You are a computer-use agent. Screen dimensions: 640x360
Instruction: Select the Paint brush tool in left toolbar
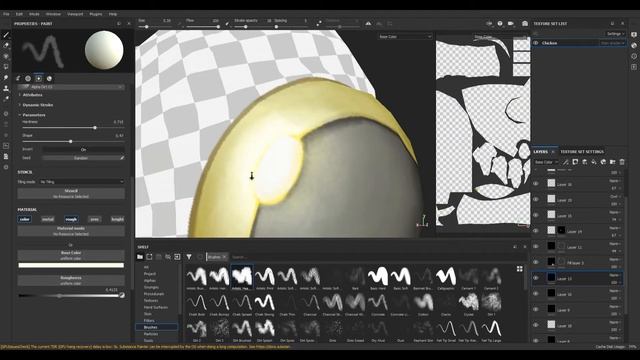pos(6,35)
